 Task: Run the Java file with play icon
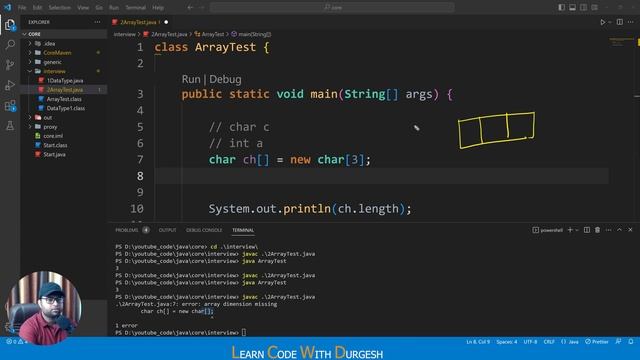pos(602,22)
